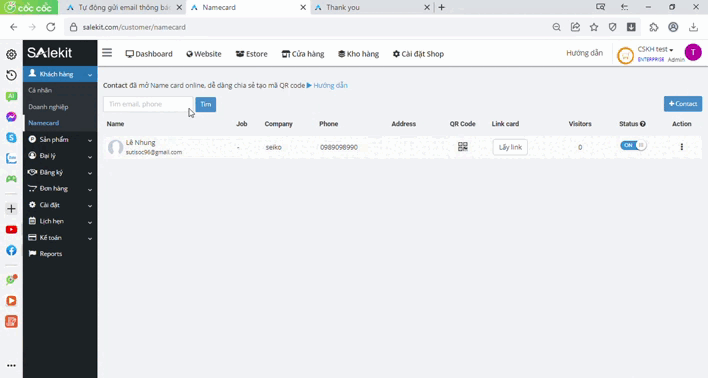Click the green sidebar icon with red badge

pyautogui.click(x=11, y=280)
